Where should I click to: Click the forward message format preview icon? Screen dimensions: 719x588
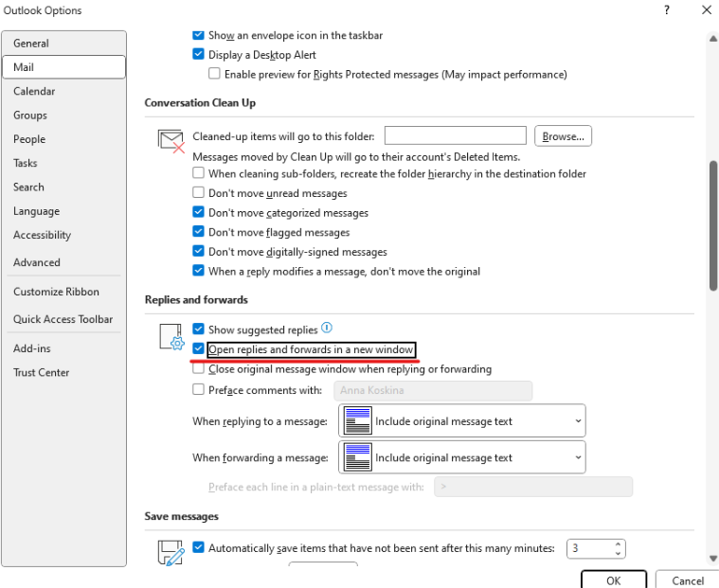[x=357, y=457]
